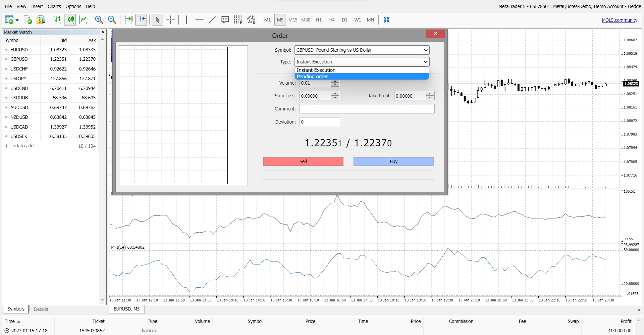Screen dimensions: 644x335
Task: Expand the balance row in history table
Action: (x=7, y=331)
